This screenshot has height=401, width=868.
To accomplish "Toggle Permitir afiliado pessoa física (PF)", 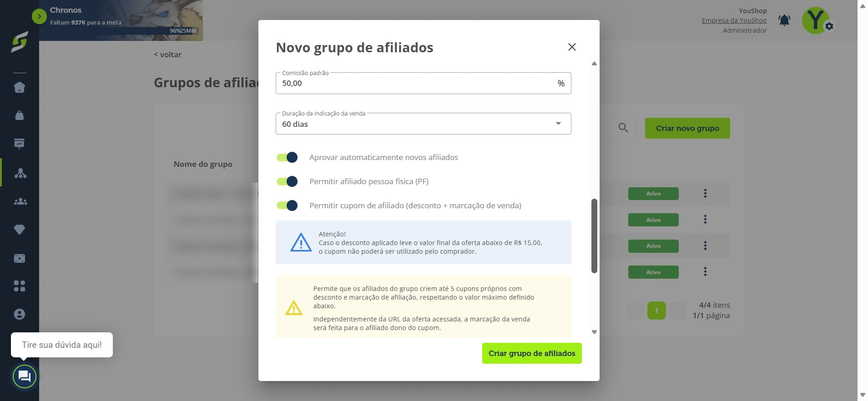I will (x=287, y=181).
